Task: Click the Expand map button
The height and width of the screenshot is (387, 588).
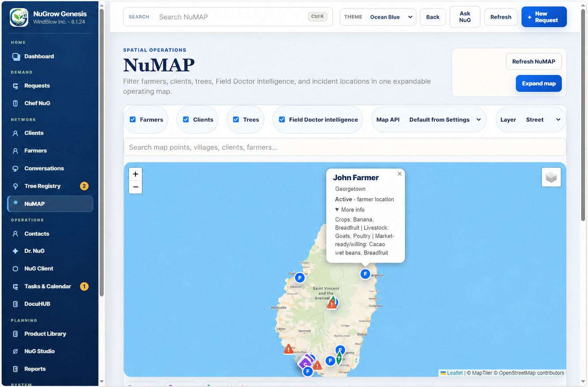Action: (539, 84)
